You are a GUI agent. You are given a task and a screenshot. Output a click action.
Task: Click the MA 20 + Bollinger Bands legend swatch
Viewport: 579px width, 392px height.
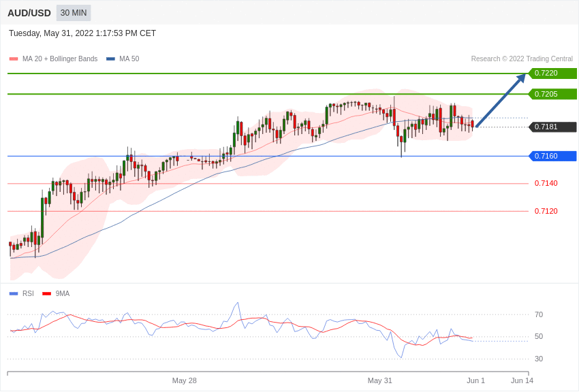coord(14,59)
